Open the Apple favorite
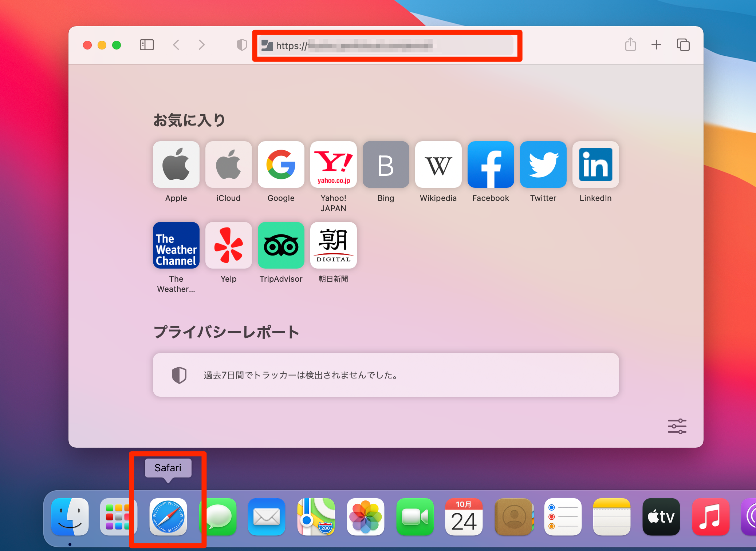Image resolution: width=756 pixels, height=551 pixels. 176,164
